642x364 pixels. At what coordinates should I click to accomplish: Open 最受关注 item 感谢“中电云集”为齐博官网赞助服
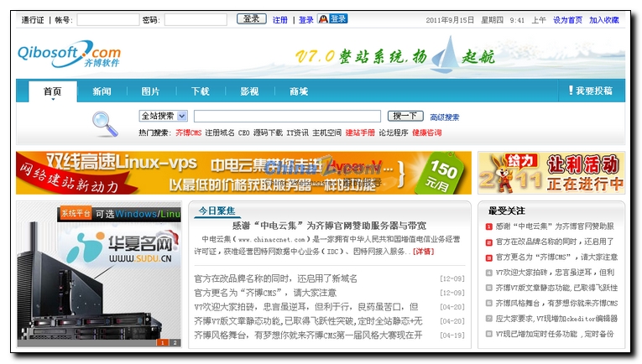point(555,226)
